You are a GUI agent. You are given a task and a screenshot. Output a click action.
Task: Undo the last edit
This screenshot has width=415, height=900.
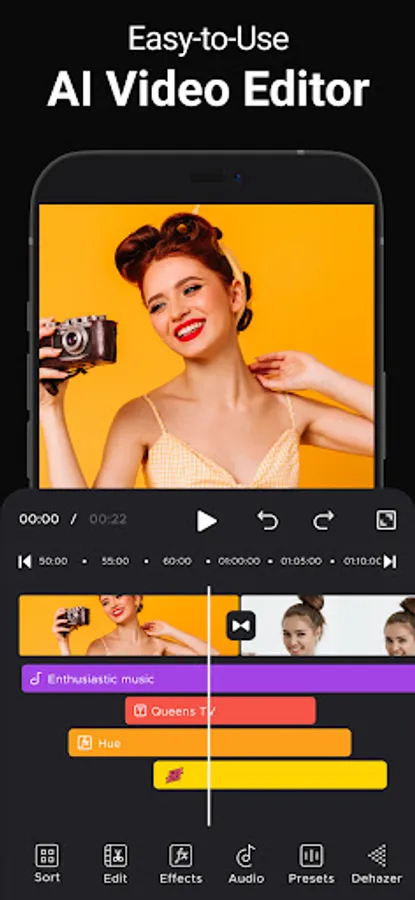click(x=267, y=521)
